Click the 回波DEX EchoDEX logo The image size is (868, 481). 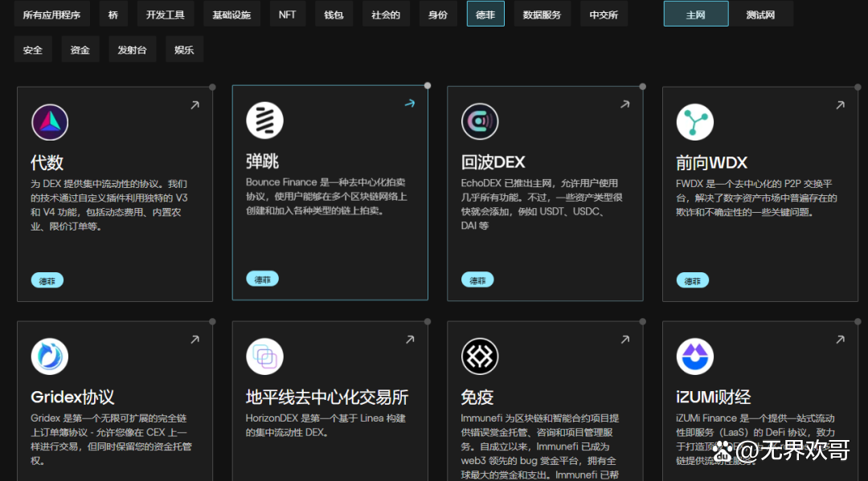[x=480, y=121]
